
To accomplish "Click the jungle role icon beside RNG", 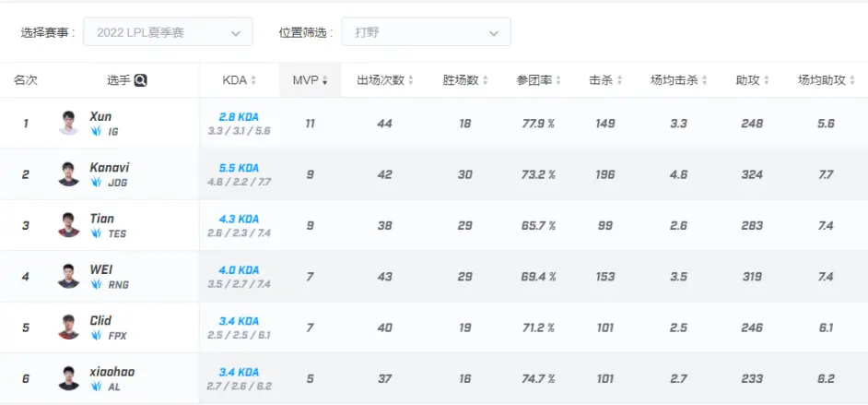I will [97, 284].
